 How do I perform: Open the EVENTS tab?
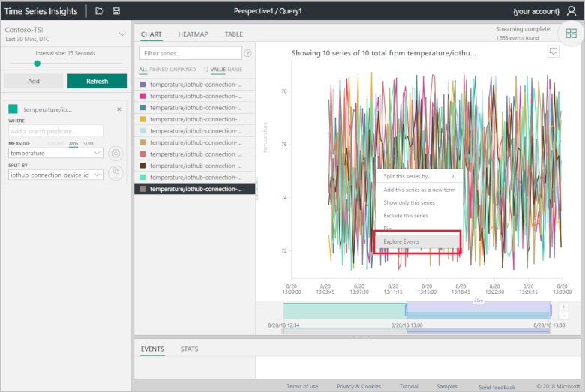click(x=152, y=349)
